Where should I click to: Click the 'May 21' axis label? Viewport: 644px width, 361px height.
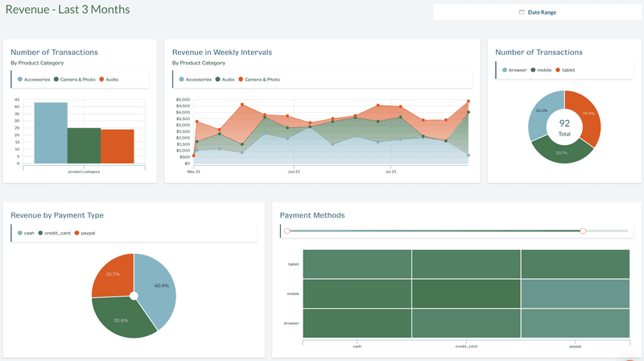[x=194, y=172]
